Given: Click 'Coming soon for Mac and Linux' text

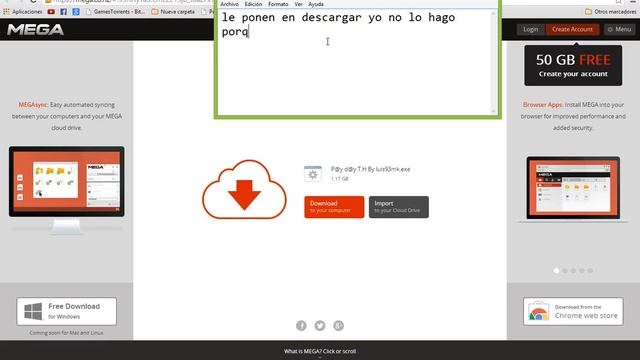Looking at the screenshot, I should pyautogui.click(x=67, y=333).
